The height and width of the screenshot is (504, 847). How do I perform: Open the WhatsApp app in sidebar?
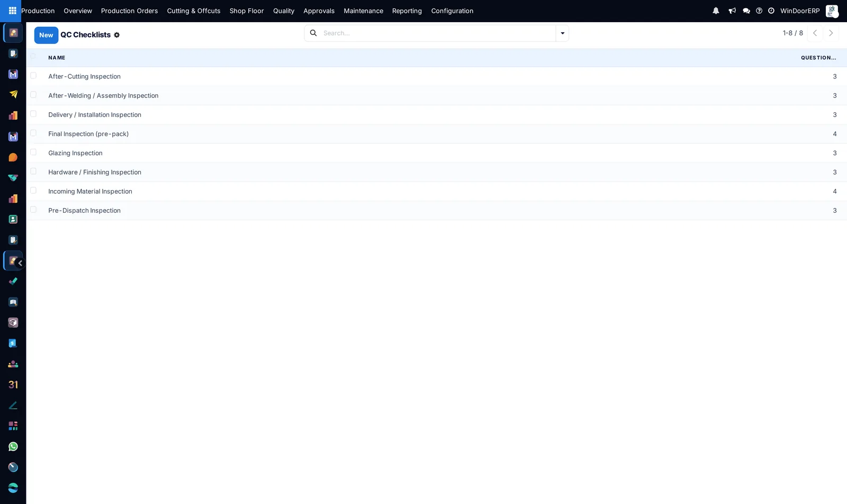tap(13, 446)
